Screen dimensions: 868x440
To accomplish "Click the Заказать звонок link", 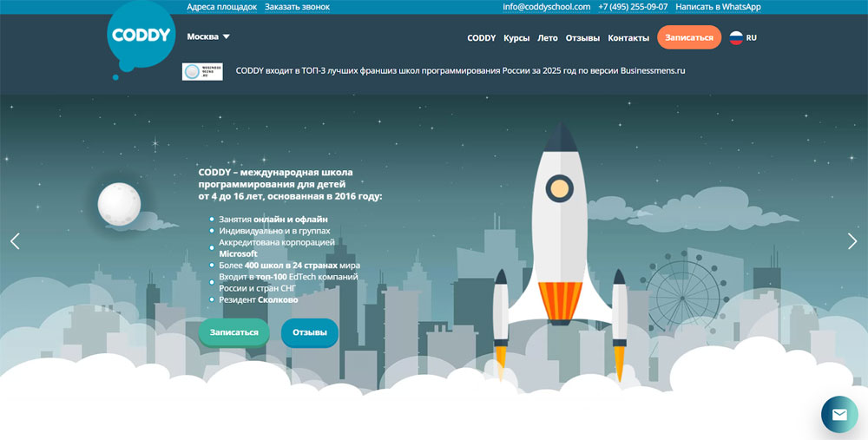I will coord(297,7).
